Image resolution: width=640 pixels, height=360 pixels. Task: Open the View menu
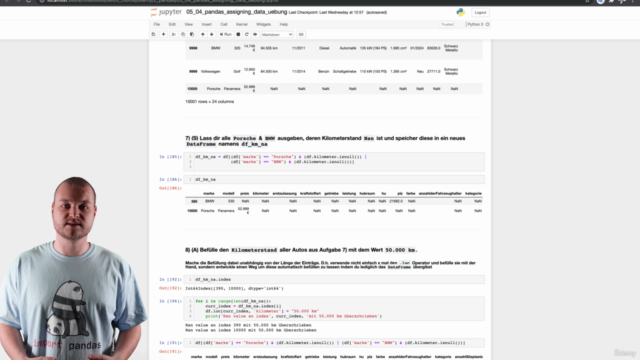(189, 24)
